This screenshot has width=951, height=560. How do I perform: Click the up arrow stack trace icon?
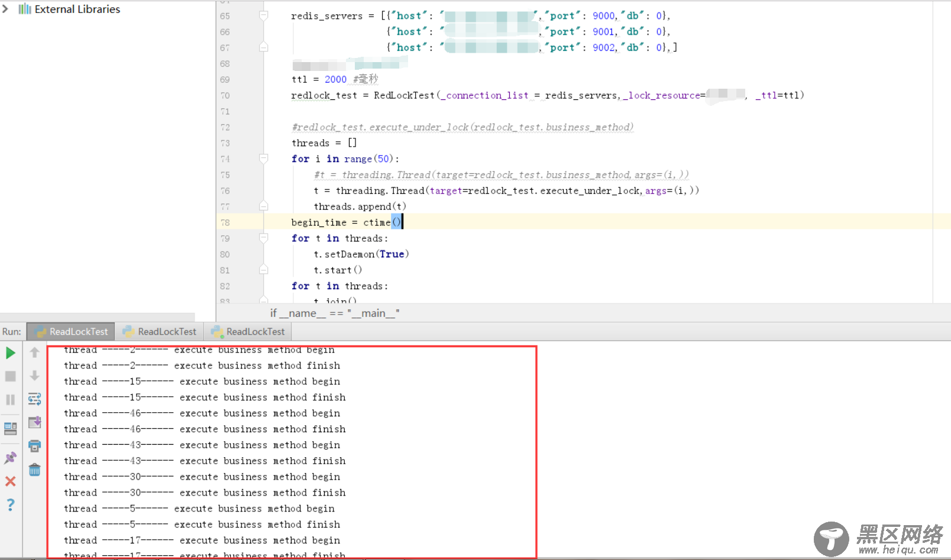(34, 353)
